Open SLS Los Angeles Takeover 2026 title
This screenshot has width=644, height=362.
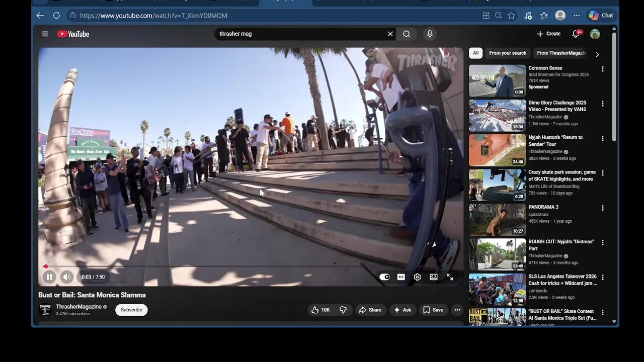coord(562,280)
